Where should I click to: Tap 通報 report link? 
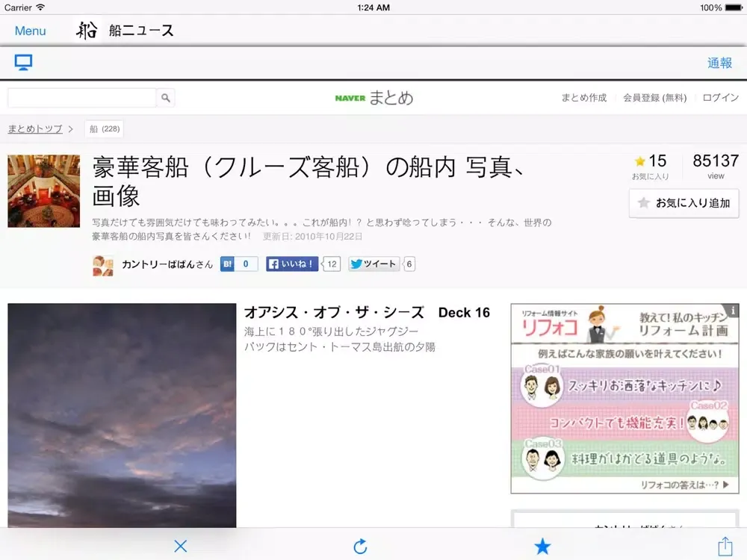(719, 63)
